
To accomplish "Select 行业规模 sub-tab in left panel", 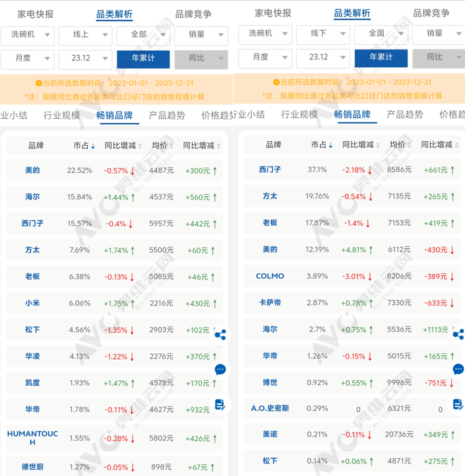I will click(61, 116).
